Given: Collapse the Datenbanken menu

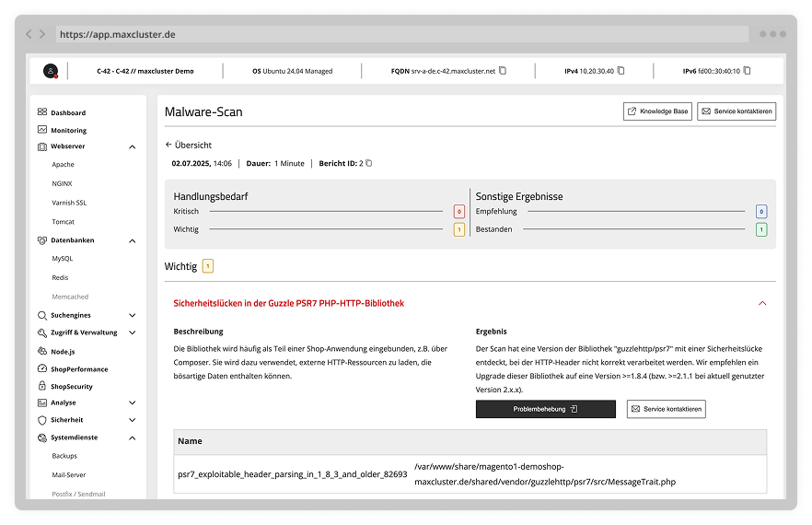Looking at the screenshot, I should (x=133, y=241).
